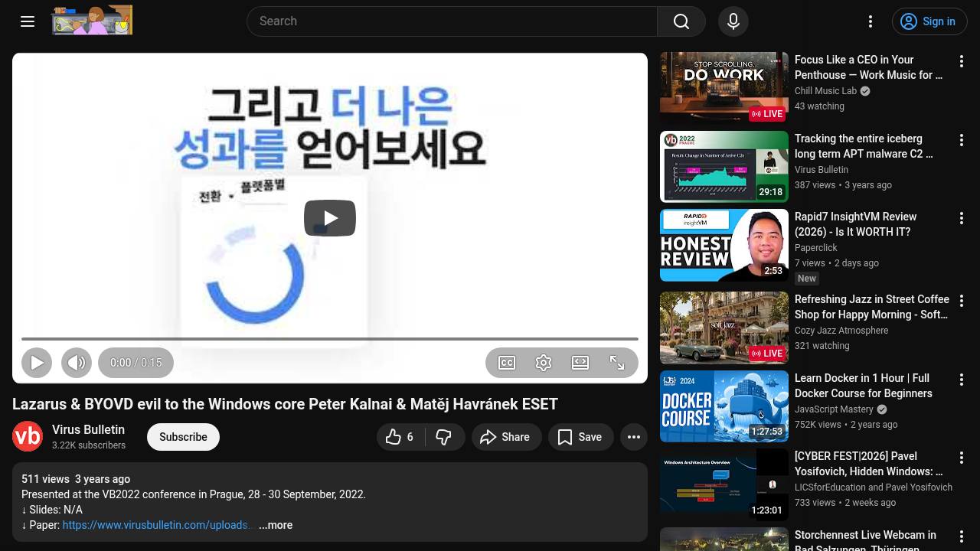Toggle theater mode on the player
This screenshot has height=551, width=980.
pyautogui.click(x=580, y=363)
